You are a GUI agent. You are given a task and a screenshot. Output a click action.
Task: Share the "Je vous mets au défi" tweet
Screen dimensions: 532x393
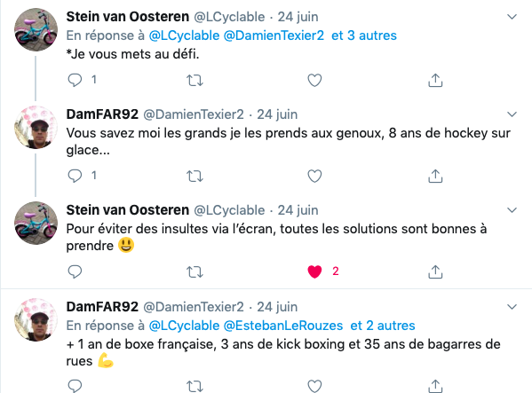[435, 81]
